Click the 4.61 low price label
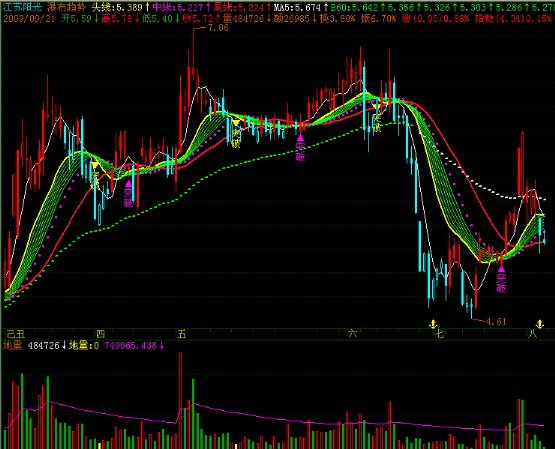 coord(496,322)
